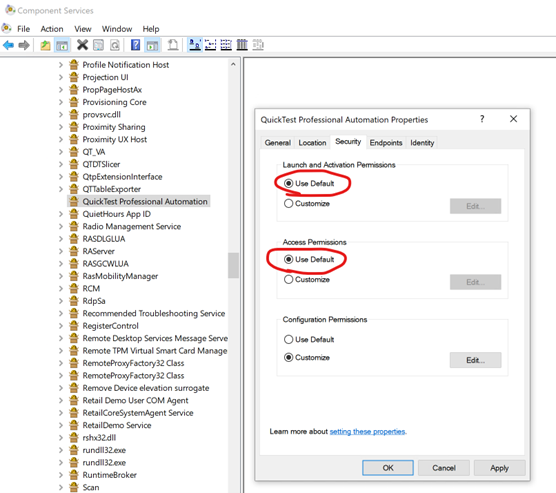Go back using the blue Back arrow
This screenshot has width=556, height=493.
click(x=8, y=45)
